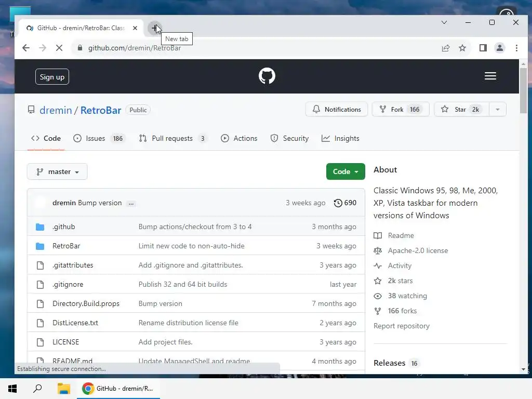Click Report repository
The image size is (532, 399).
point(402,326)
